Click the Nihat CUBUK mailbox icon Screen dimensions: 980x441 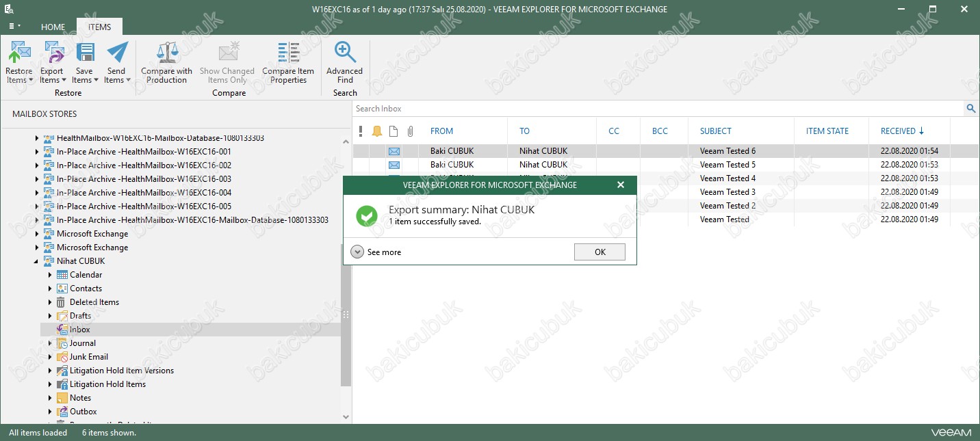49,261
